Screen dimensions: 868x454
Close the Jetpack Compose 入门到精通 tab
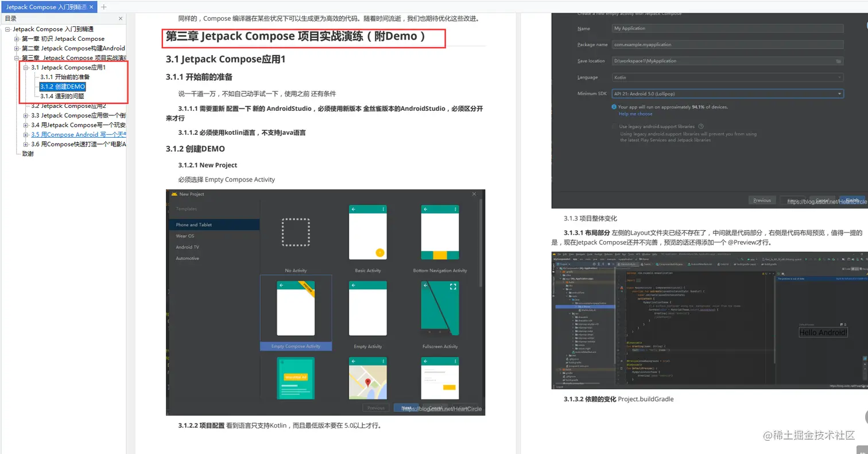[91, 7]
